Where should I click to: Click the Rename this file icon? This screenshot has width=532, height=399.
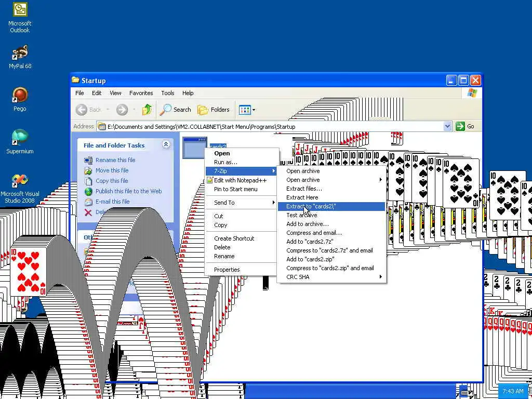(88, 160)
